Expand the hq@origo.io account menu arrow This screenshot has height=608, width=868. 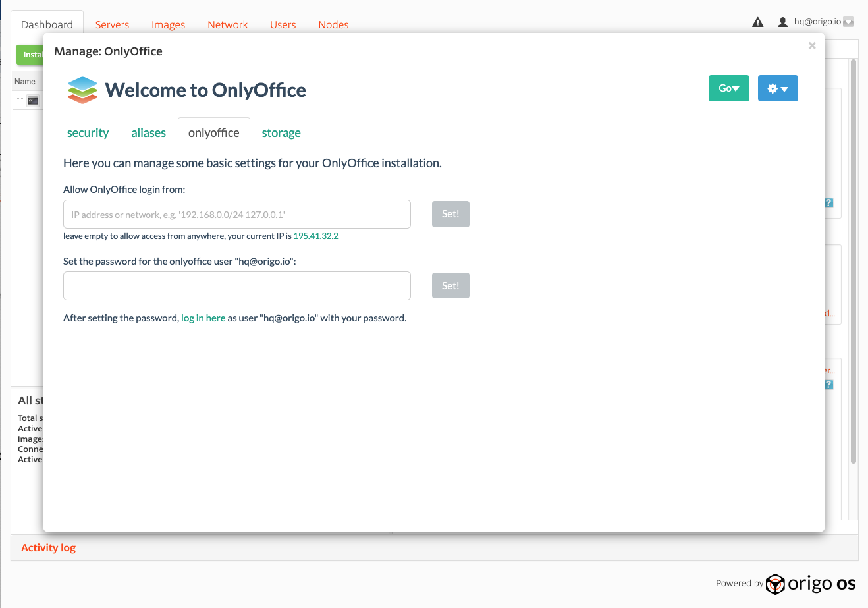click(848, 22)
